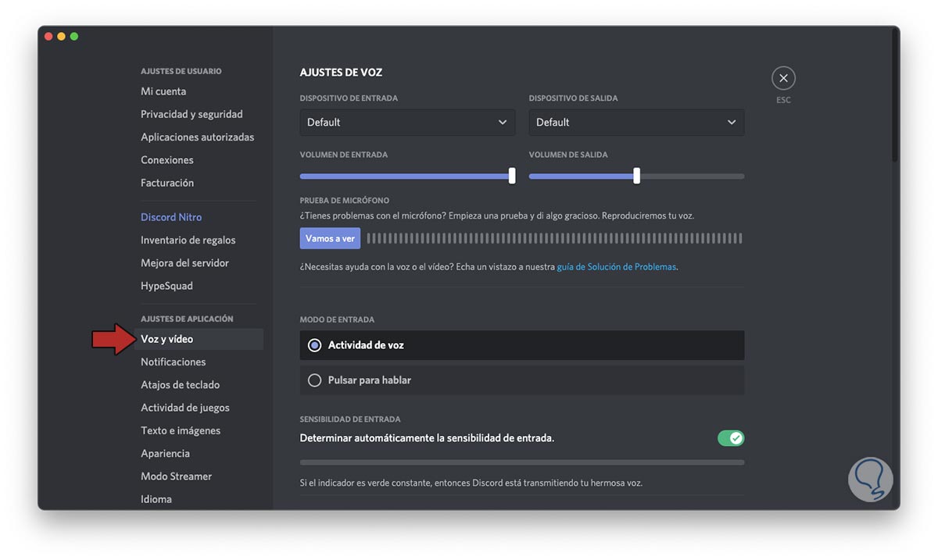This screenshot has width=938, height=560.
Task: Open the guía de Solución de Problemas link
Action: [616, 266]
